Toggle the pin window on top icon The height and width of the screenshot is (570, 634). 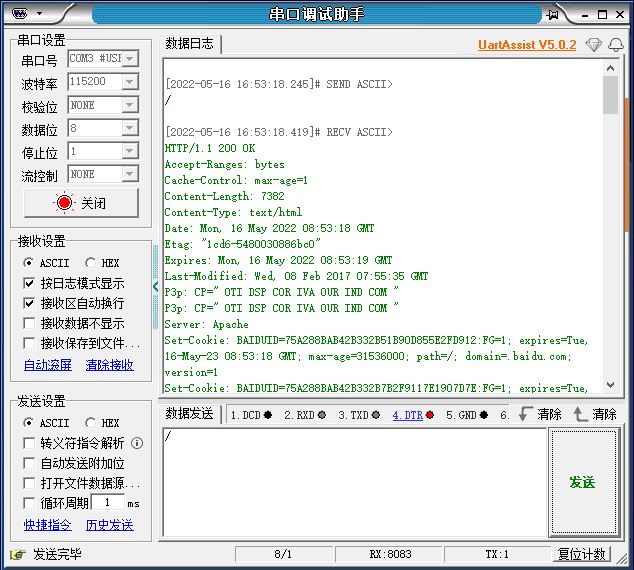552,15
